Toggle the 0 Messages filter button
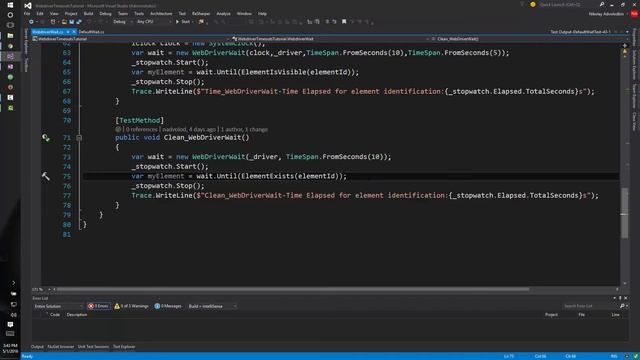Viewport: 640px width, 360px height. 168,306
